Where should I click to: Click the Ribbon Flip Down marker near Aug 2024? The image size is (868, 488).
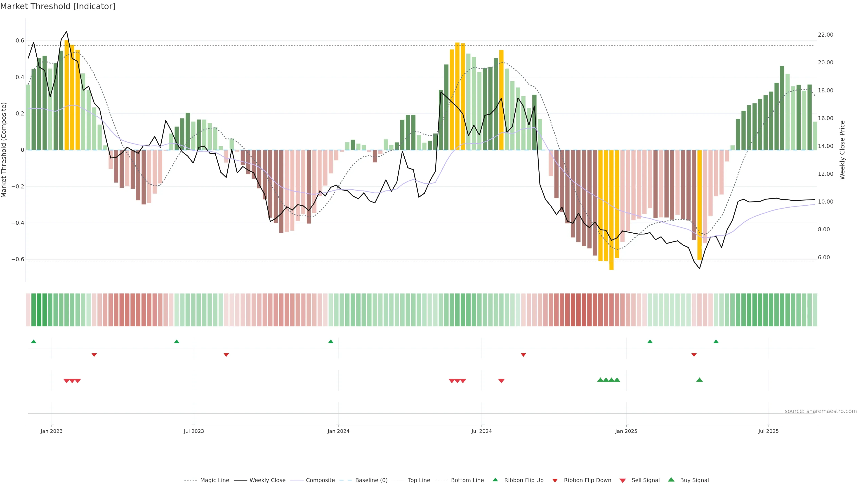[x=523, y=355]
